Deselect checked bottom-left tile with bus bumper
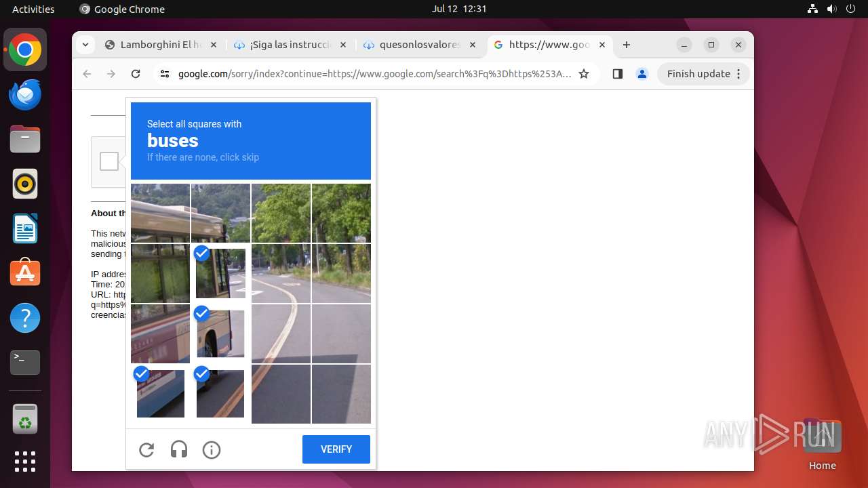The image size is (868, 488). click(x=160, y=394)
